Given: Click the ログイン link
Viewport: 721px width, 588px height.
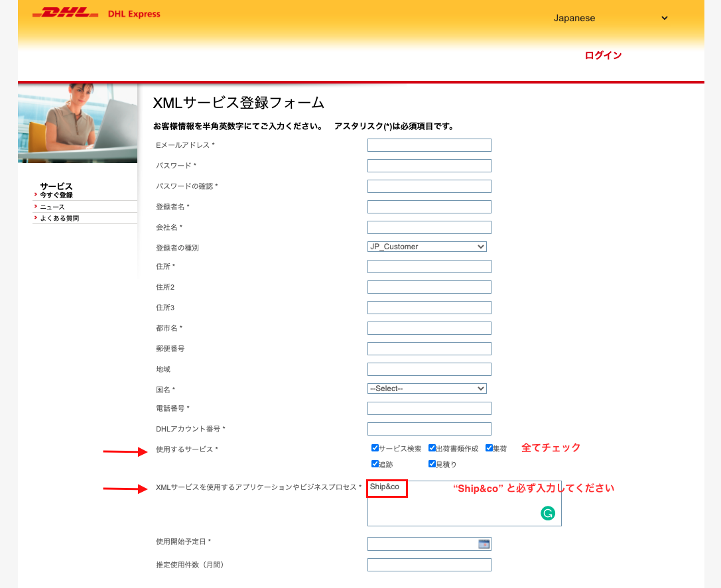Looking at the screenshot, I should (603, 55).
